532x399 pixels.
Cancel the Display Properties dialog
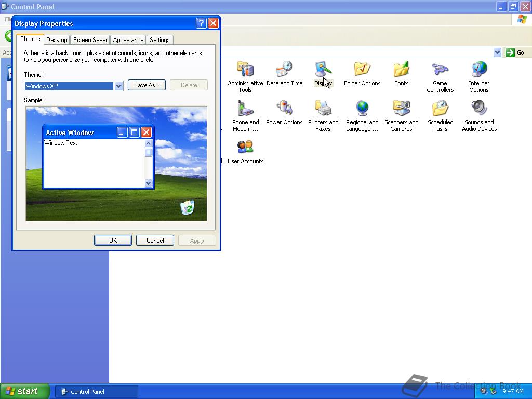[x=155, y=240]
